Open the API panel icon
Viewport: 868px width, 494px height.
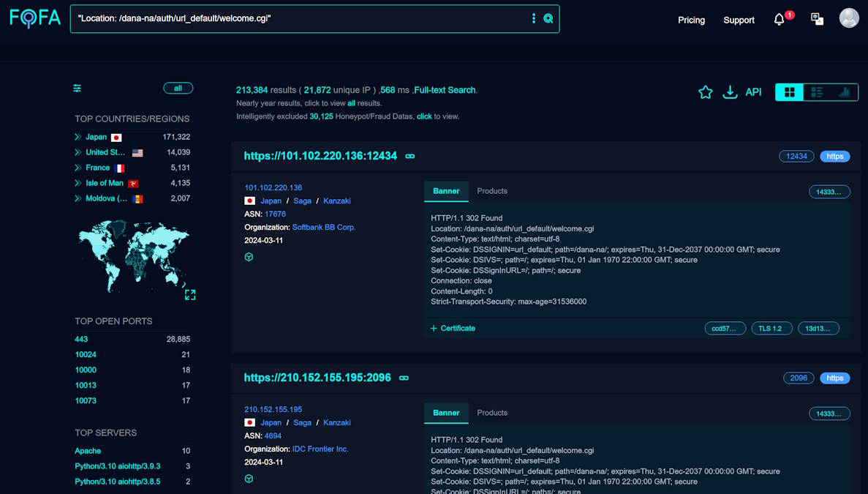tap(753, 92)
